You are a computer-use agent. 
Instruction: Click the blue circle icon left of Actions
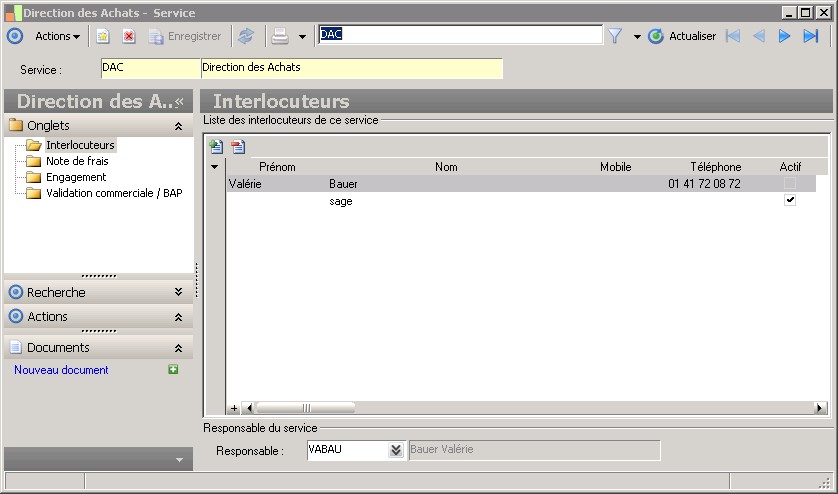point(15,36)
